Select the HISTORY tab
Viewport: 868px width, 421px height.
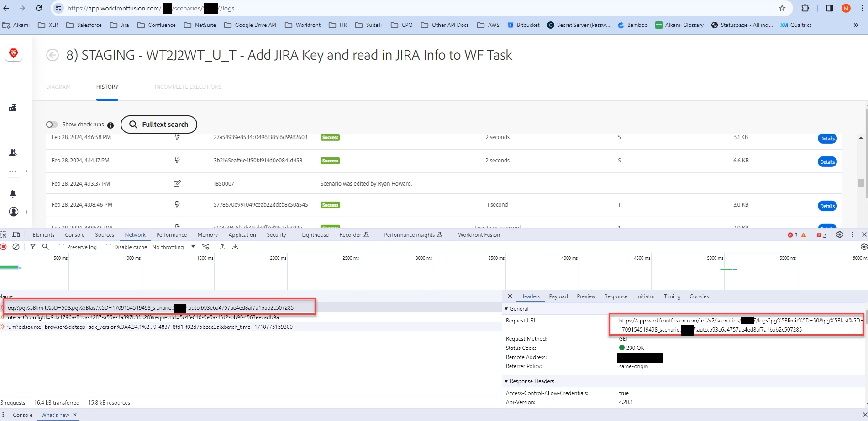pos(107,87)
